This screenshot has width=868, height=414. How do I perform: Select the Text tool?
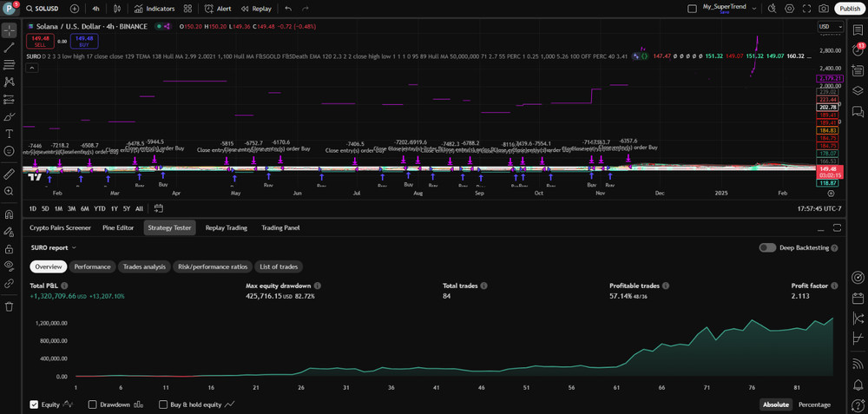click(x=9, y=134)
